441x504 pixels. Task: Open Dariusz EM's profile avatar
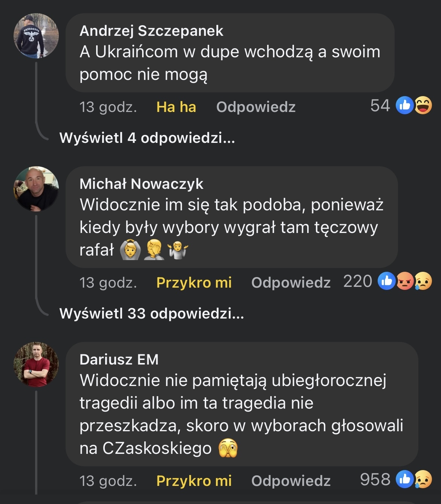36,364
